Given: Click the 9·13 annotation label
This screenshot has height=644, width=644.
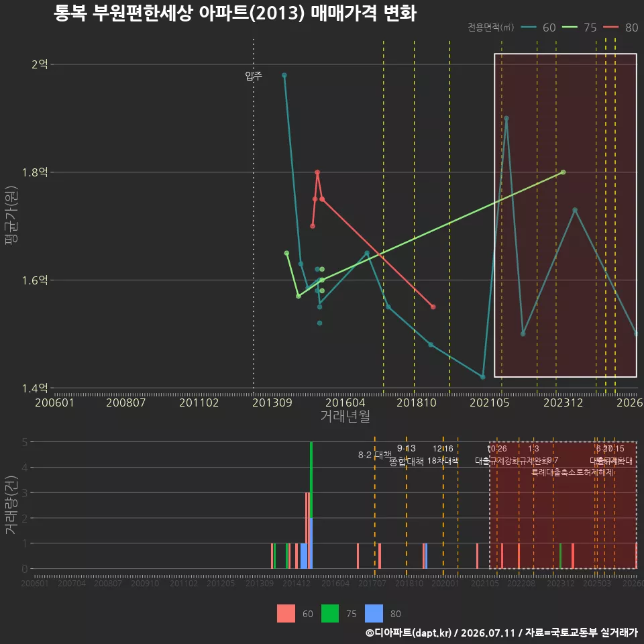Looking at the screenshot, I should 407,448.
